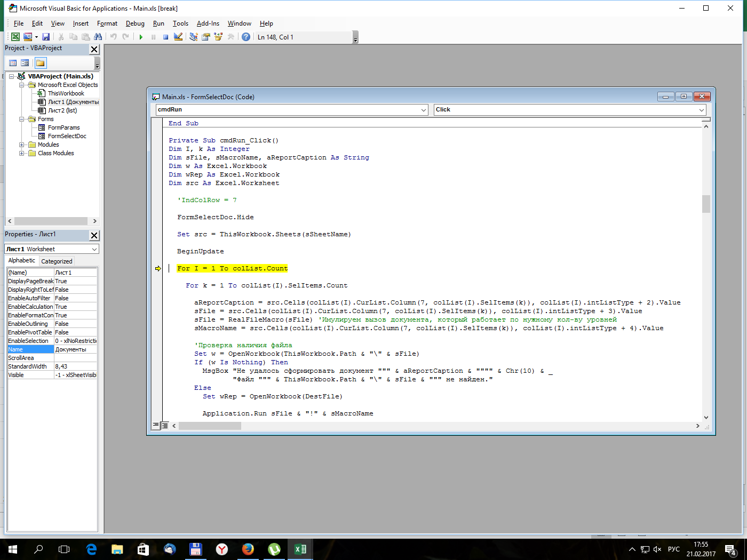Open Project Explorer toolbar icon
This screenshot has width=747, height=560.
(x=193, y=37)
